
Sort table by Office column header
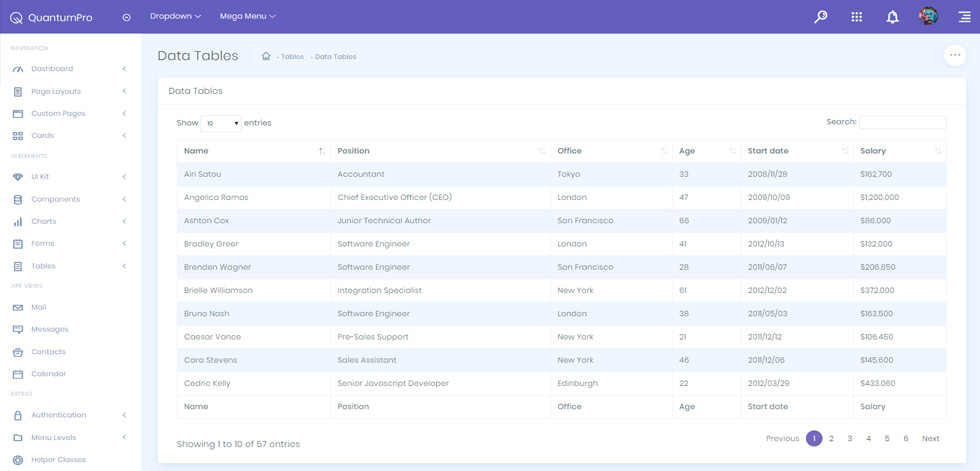(611, 151)
